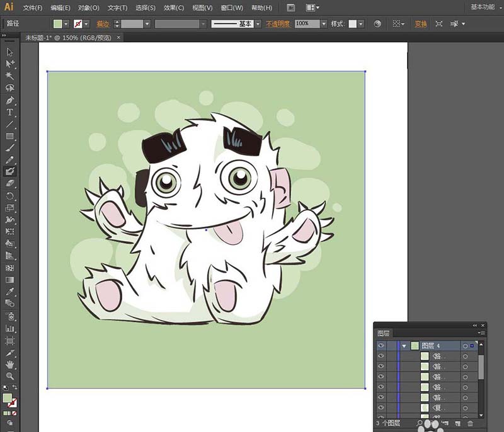This screenshot has height=432, width=504.
Task: Toggle visibility of first path sublayer
Action: coord(381,356)
